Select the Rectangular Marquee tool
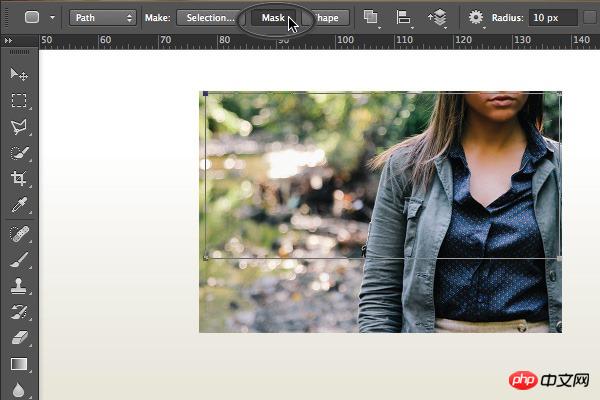 point(19,100)
